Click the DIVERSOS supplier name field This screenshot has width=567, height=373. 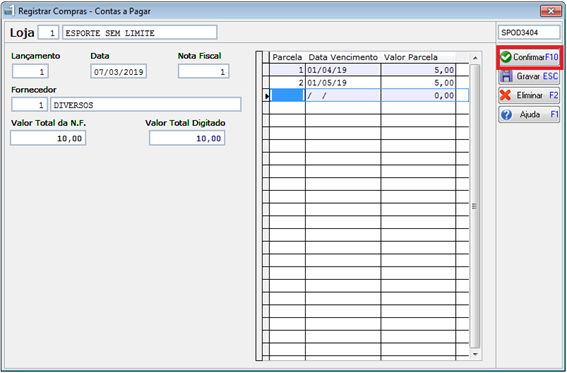pos(146,105)
